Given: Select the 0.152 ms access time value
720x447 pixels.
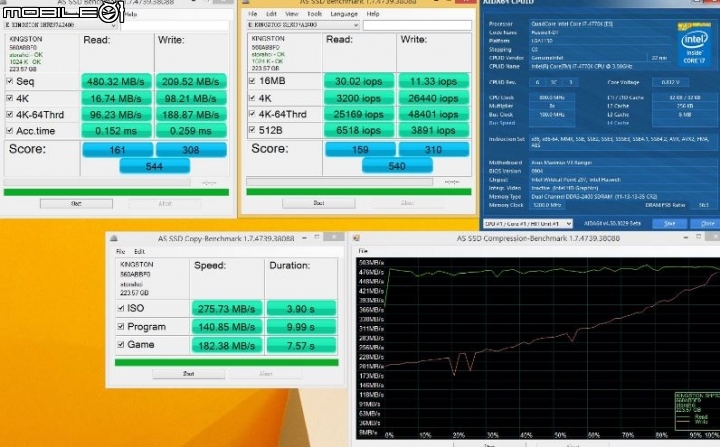Looking at the screenshot, I should click(x=116, y=131).
